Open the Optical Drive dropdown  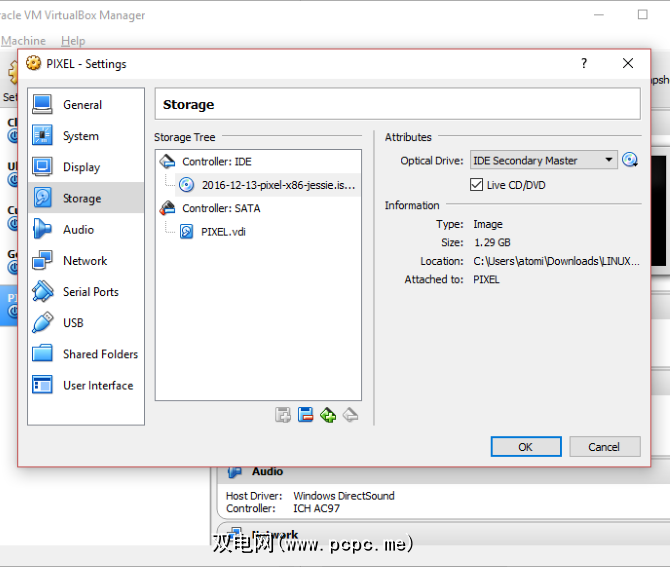(544, 160)
